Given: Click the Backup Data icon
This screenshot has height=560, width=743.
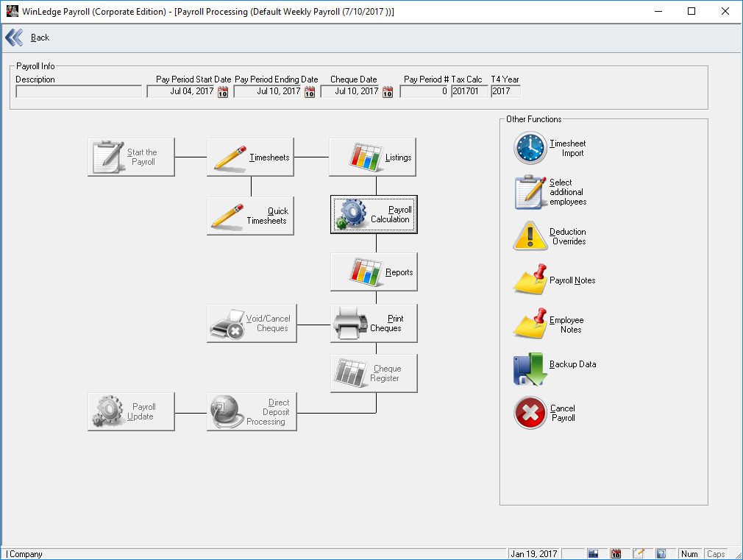Looking at the screenshot, I should click(530, 368).
